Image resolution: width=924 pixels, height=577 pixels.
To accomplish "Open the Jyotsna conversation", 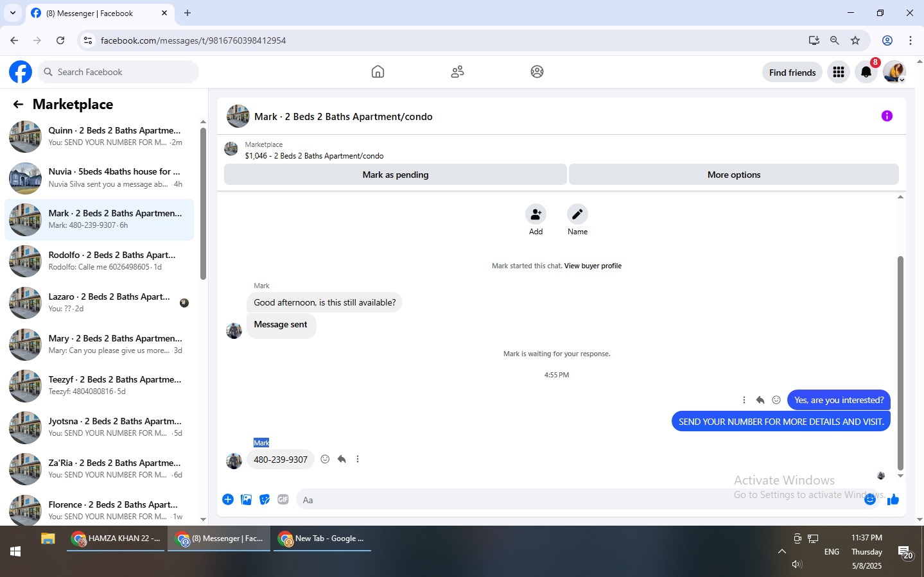I will pyautogui.click(x=99, y=427).
